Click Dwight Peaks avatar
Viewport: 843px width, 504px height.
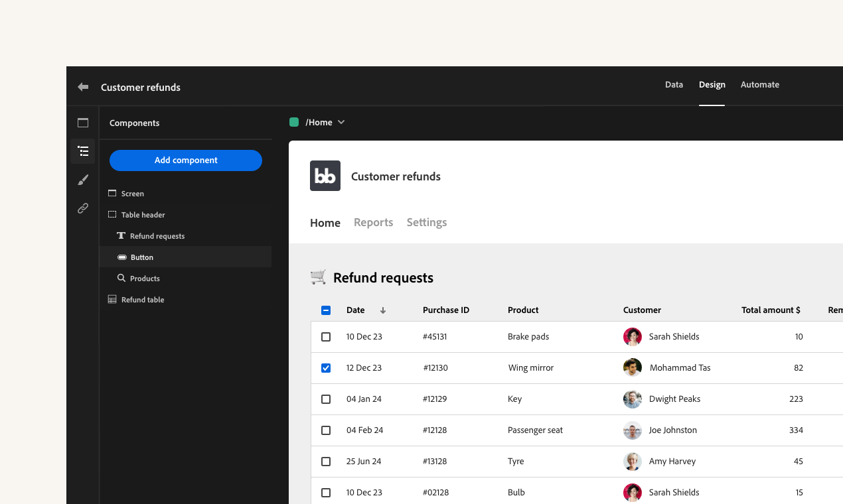(x=633, y=399)
